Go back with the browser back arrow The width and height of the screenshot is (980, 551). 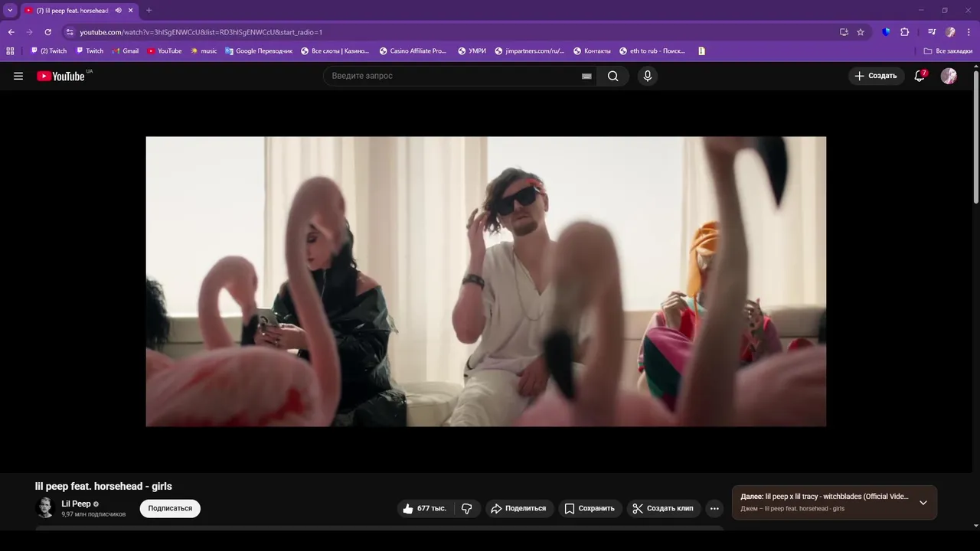coord(11,32)
